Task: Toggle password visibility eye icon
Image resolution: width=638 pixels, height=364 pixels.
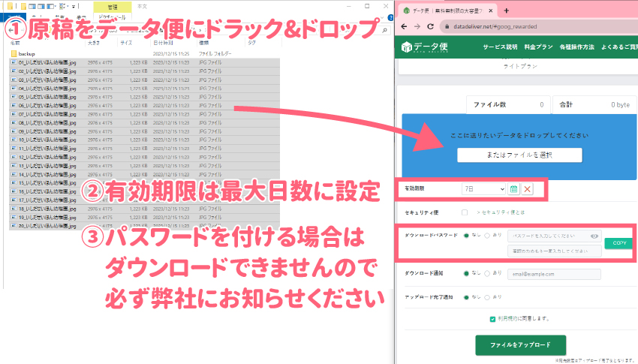Action: [594, 236]
